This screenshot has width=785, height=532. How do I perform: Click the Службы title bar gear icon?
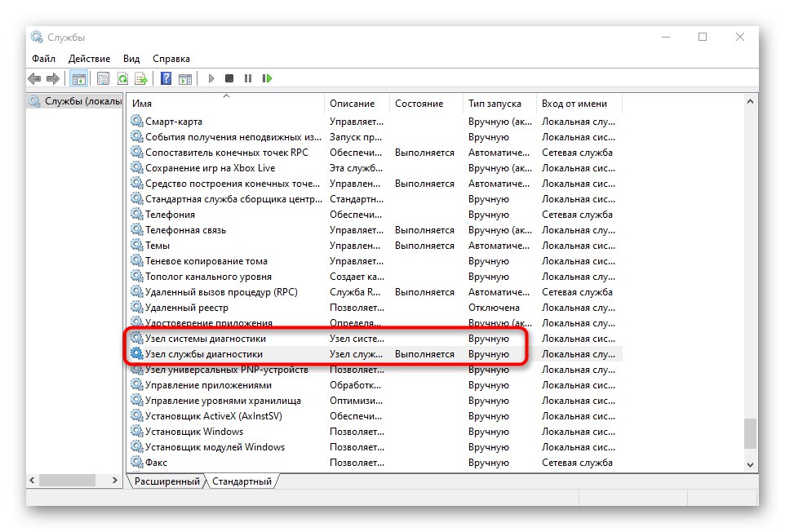coord(37,37)
